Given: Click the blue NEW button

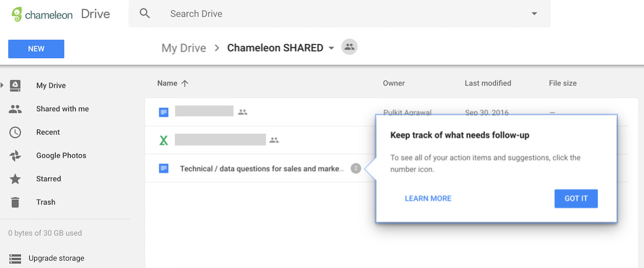Looking at the screenshot, I should click(x=36, y=49).
